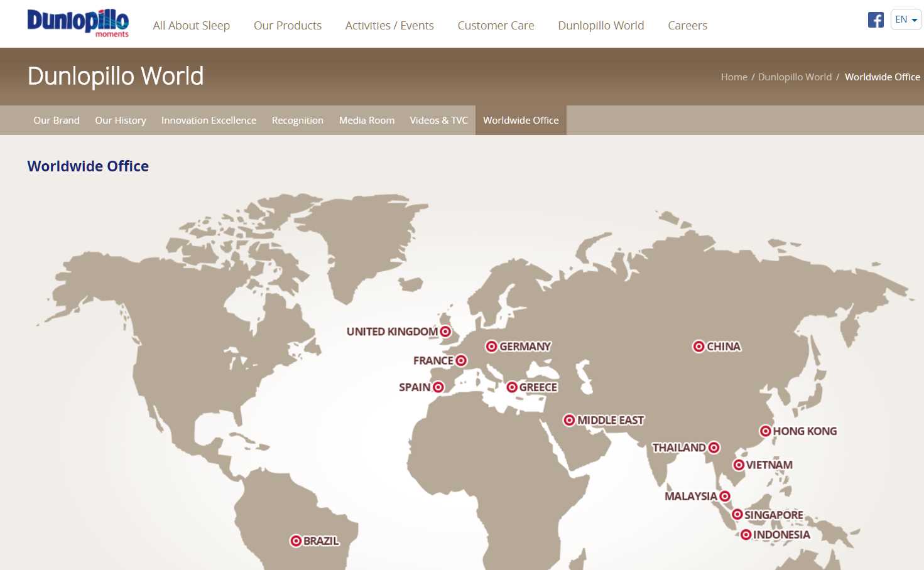Click the Worldwide Office page heading
924x570 pixels.
tap(88, 166)
